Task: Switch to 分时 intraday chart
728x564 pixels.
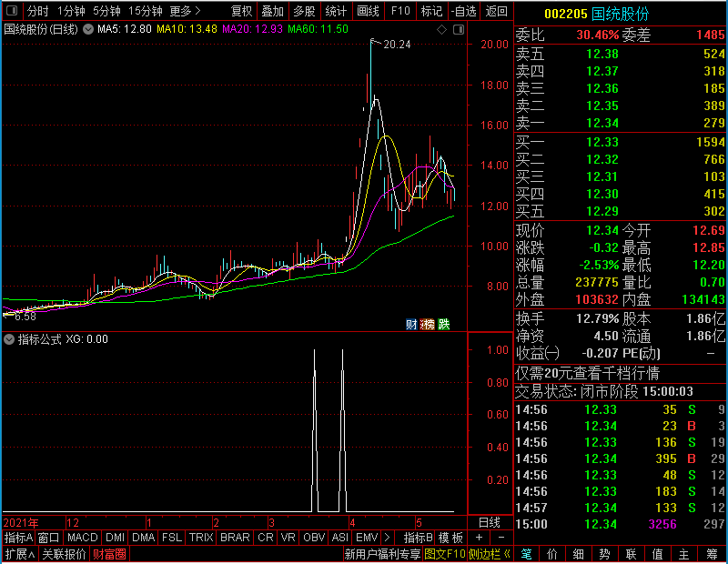Action: pos(37,11)
